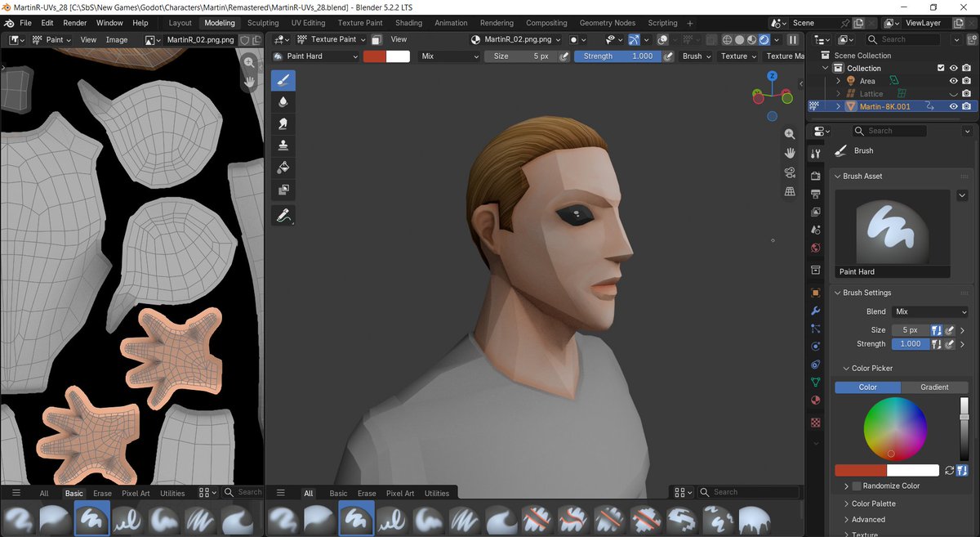Open the Object properties tab (orange square)

(x=815, y=293)
